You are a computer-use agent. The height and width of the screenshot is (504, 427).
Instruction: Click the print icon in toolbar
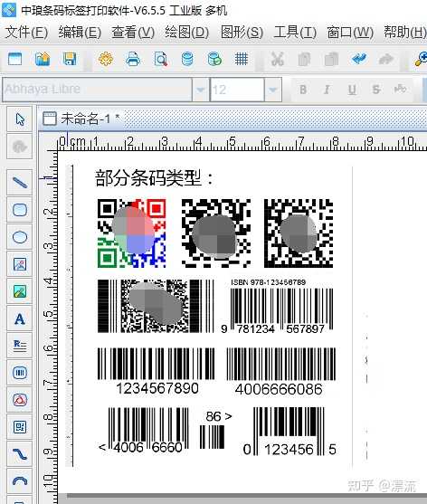click(133, 59)
